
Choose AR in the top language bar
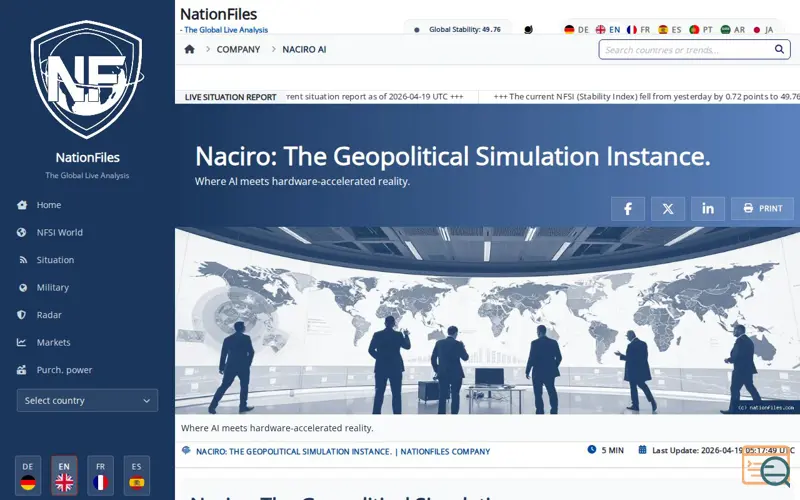click(733, 30)
